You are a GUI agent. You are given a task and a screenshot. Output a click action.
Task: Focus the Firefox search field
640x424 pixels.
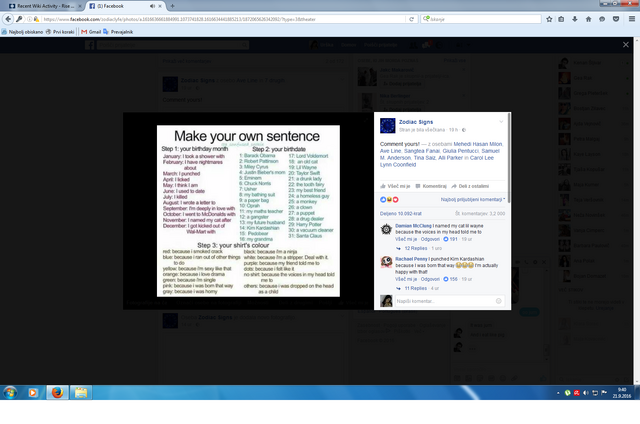485,19
